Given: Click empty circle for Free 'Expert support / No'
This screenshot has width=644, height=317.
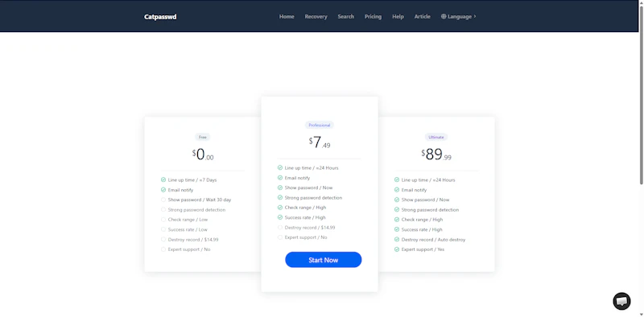Looking at the screenshot, I should [x=163, y=249].
